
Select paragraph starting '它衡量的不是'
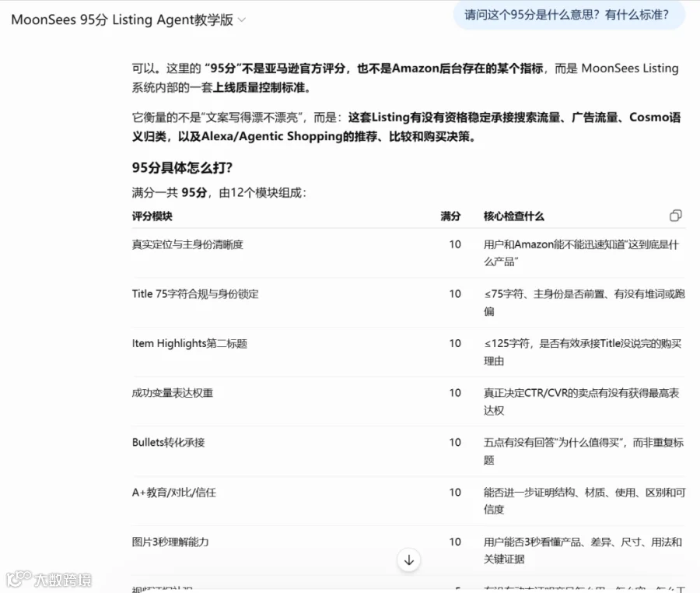coord(406,127)
